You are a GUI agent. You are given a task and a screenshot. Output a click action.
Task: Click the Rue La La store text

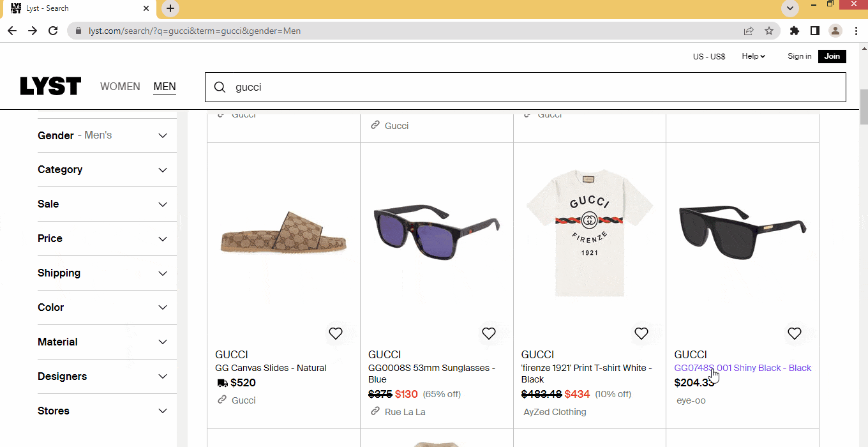tap(405, 412)
